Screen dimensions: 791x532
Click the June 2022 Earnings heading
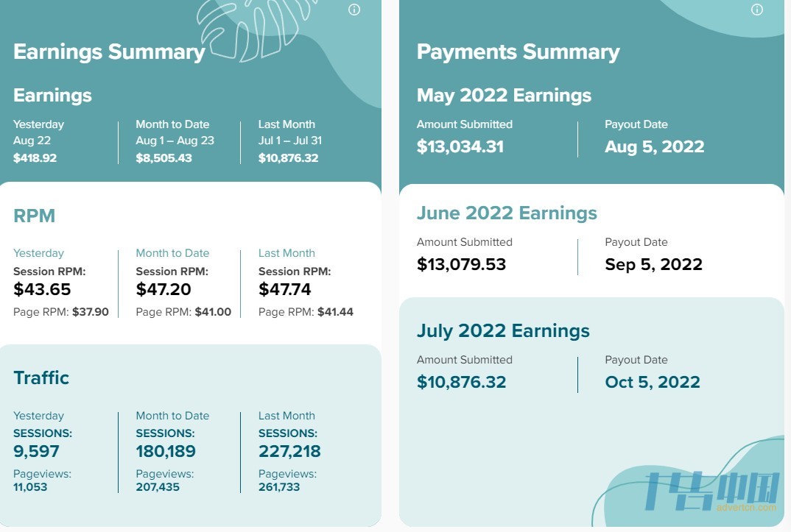pos(507,213)
